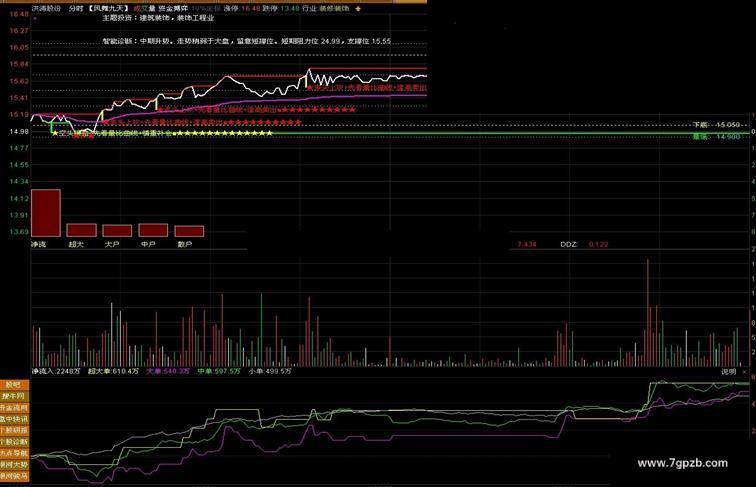756x487 pixels.
Task: Select the 资金搏弈 header item
Action: (x=173, y=9)
